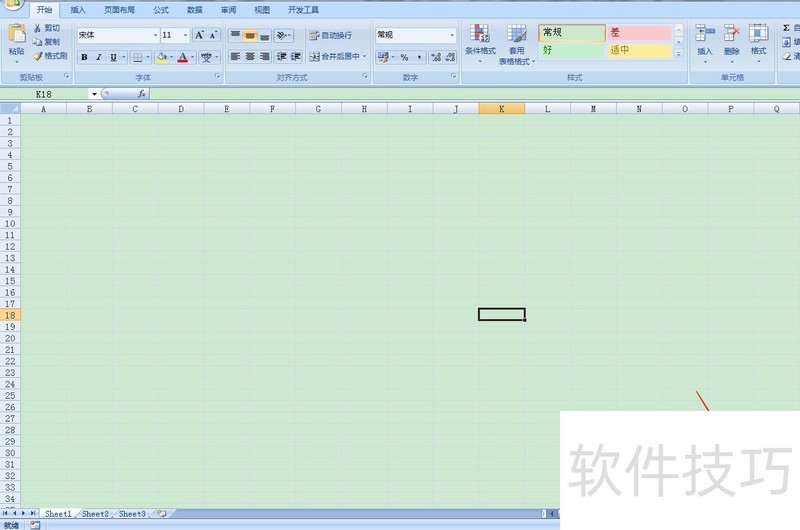The height and width of the screenshot is (530, 800).
Task: Click the Insert Function fx icon
Action: pyautogui.click(x=142, y=93)
